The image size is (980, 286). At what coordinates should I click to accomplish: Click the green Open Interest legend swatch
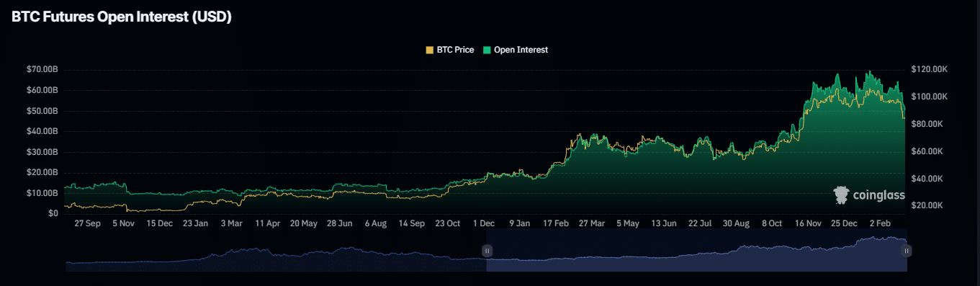point(487,50)
